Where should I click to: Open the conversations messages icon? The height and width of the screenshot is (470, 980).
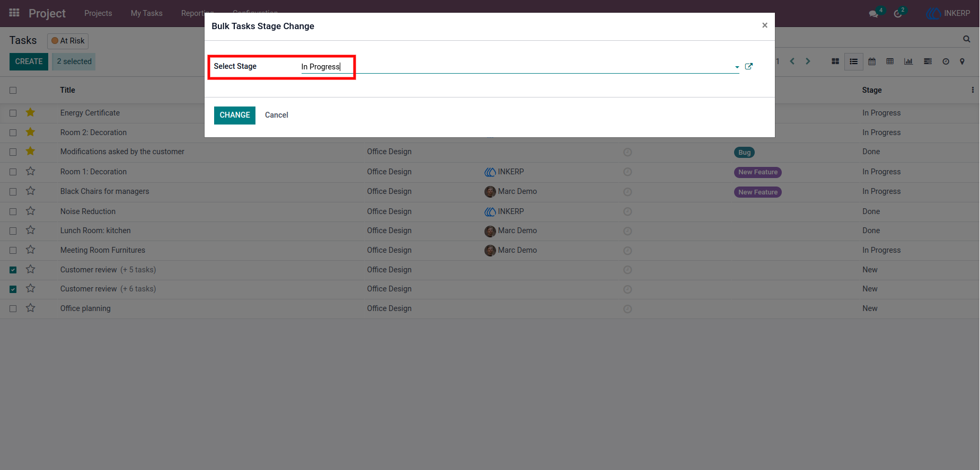point(873,14)
